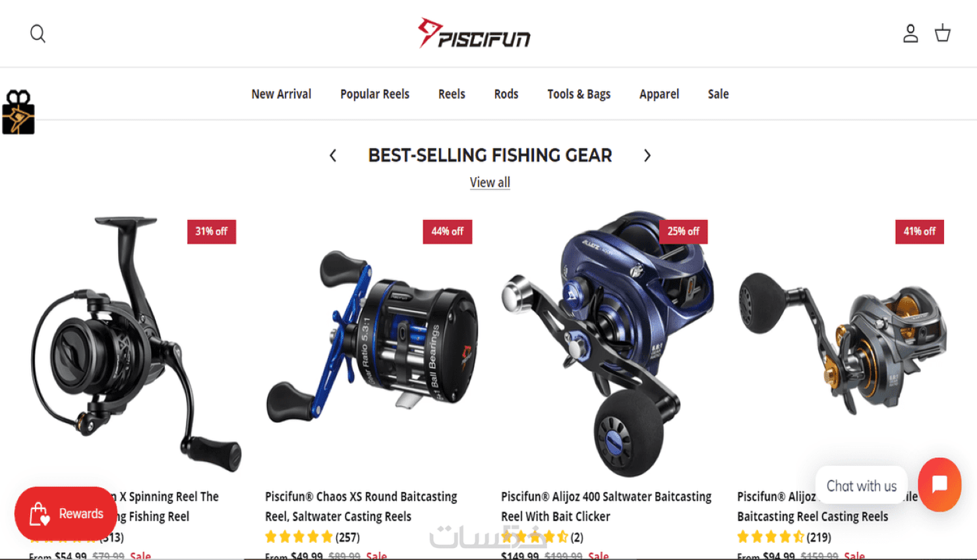Select the Apparel menu item
This screenshot has width=977, height=560.
tap(659, 94)
